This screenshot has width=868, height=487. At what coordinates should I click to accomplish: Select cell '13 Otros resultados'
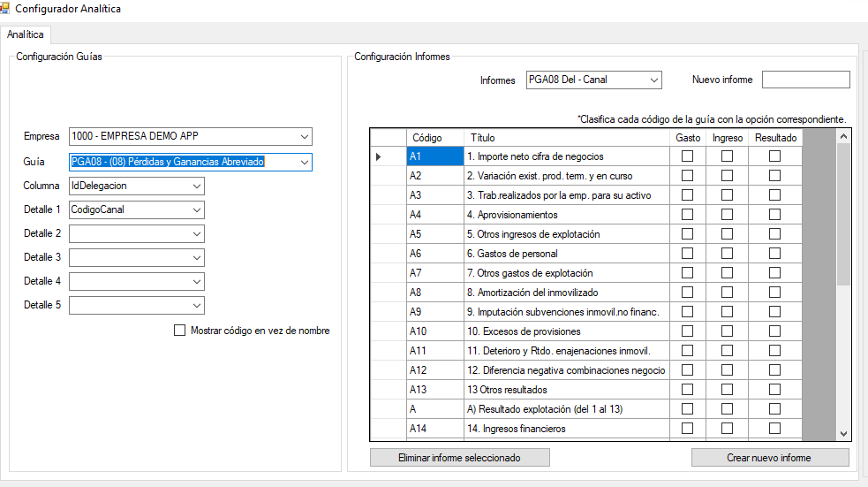(x=567, y=390)
